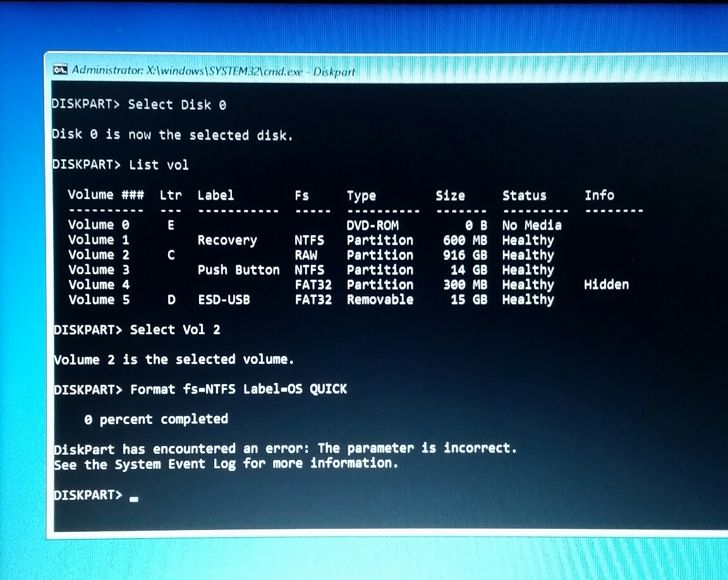Click the '0 percent completed' progress text
728x580 pixels.
point(156,420)
